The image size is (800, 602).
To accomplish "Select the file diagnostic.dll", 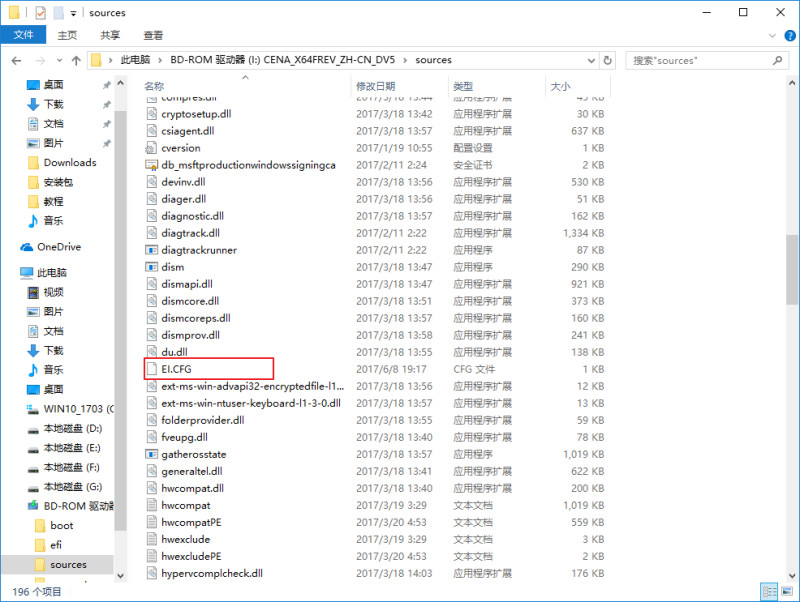I will coord(192,216).
